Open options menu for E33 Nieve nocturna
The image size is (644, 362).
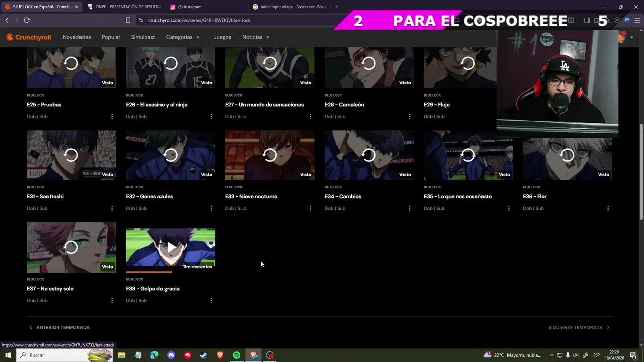pyautogui.click(x=310, y=208)
